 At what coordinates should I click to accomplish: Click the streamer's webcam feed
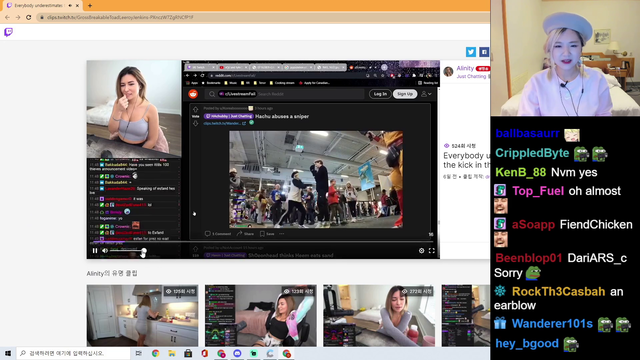[x=565, y=58]
